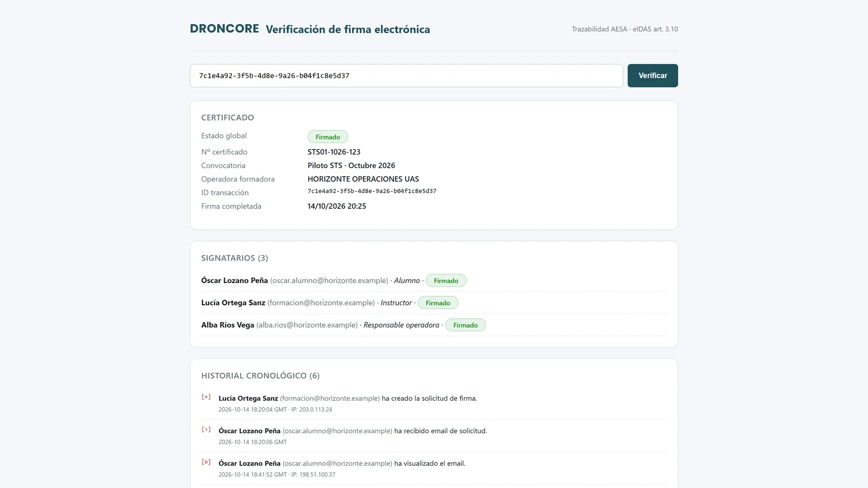
Task: Click the [>] email-received history icon
Action: (206, 430)
